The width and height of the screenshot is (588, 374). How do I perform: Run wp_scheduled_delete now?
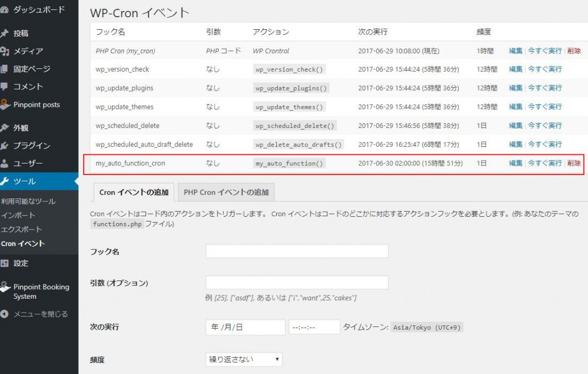545,126
